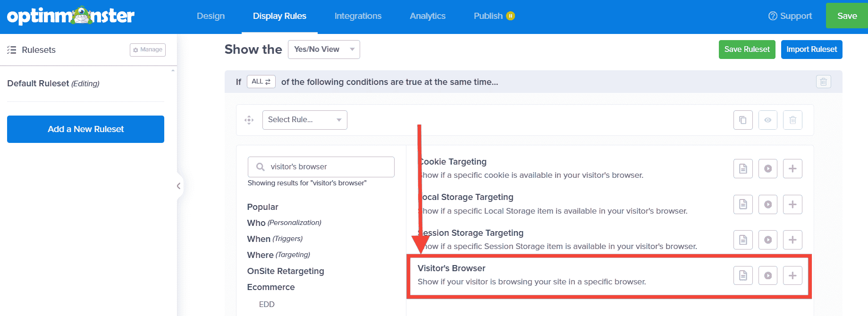
Task: Toggle the Publish pause status indicator
Action: [x=510, y=16]
